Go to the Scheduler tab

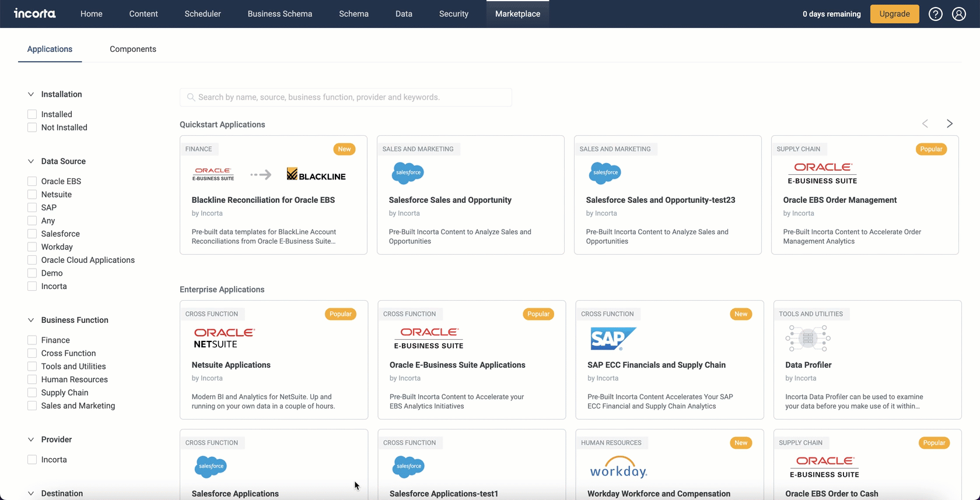pos(202,14)
